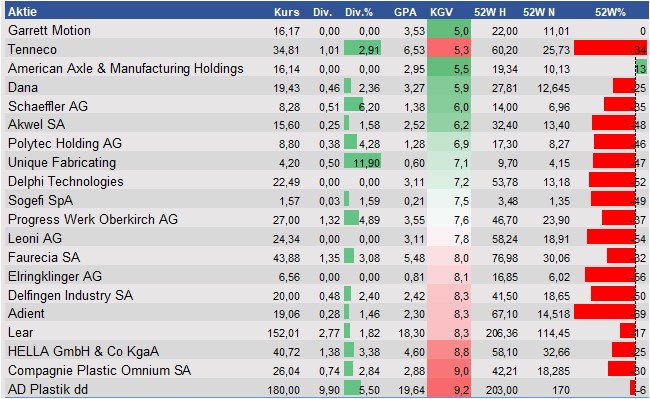Select American Axle & Manufacturing Holdings
Image resolution: width=650 pixels, height=399 pixels.
point(126,68)
